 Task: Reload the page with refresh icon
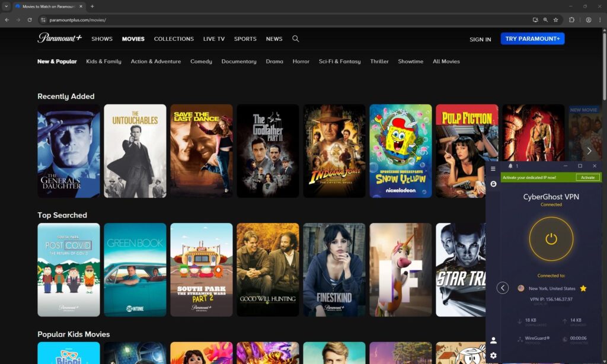tap(30, 20)
